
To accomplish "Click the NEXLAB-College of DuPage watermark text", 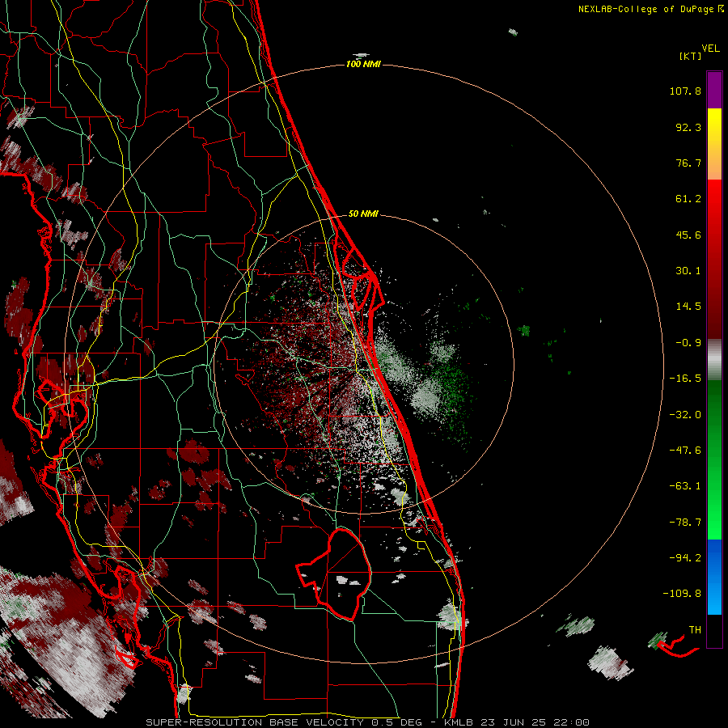I will tap(650, 9).
